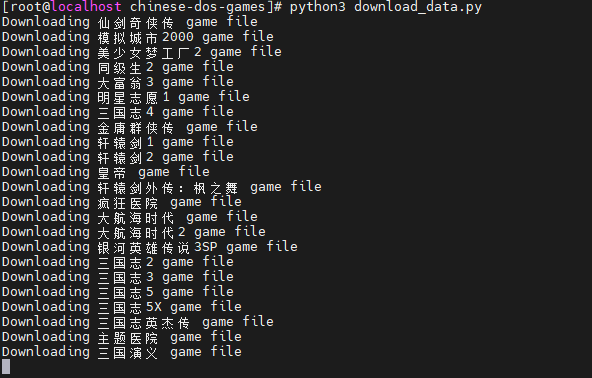
Task: Click the 美少女梦工厂2 download line
Action: click(142, 52)
